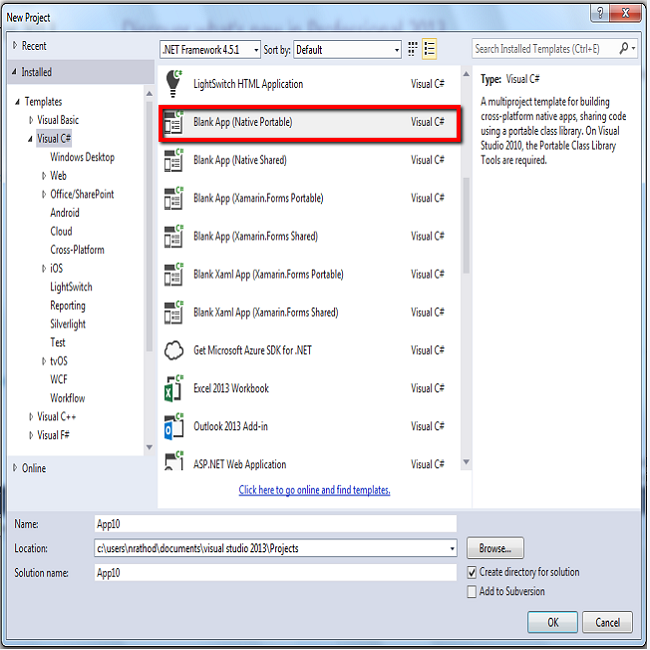Select LightSwitch category in tree
This screenshot has height=650, width=650.
(x=71, y=287)
